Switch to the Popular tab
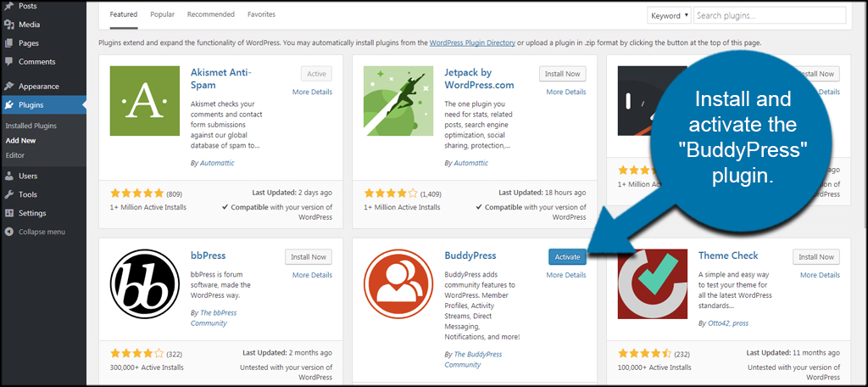Image resolution: width=868 pixels, height=387 pixels. 162,14
